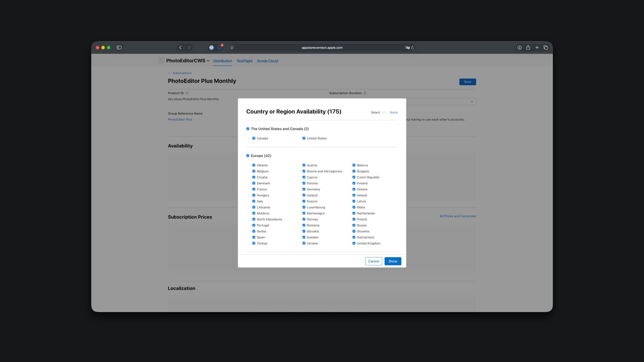644x362 pixels.
Task: Click the None selection link
Action: (393, 113)
